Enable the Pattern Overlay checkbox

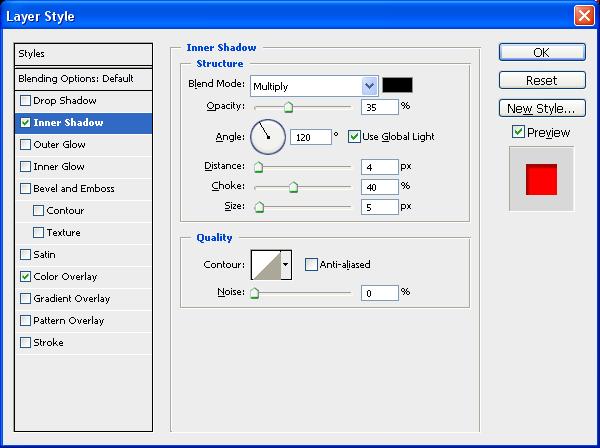[25, 321]
